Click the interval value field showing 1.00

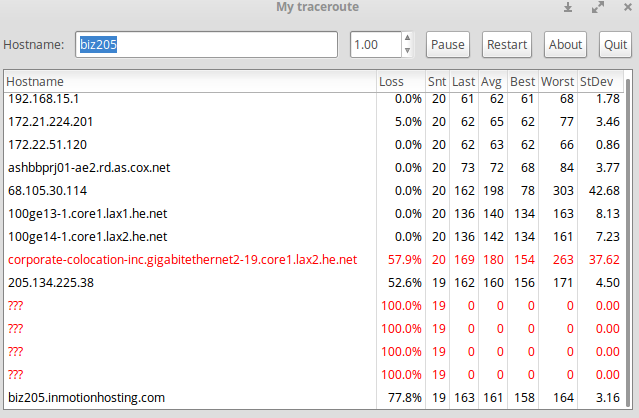[x=374, y=45]
